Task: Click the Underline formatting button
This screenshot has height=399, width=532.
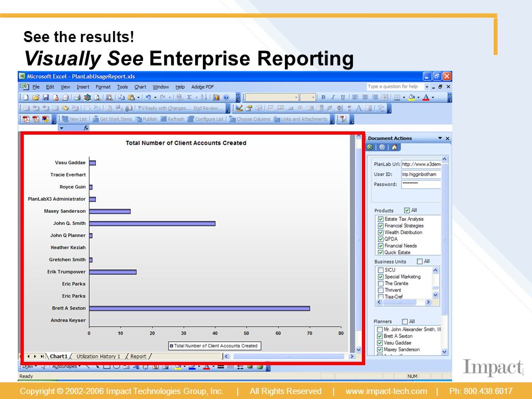Action: tap(343, 98)
